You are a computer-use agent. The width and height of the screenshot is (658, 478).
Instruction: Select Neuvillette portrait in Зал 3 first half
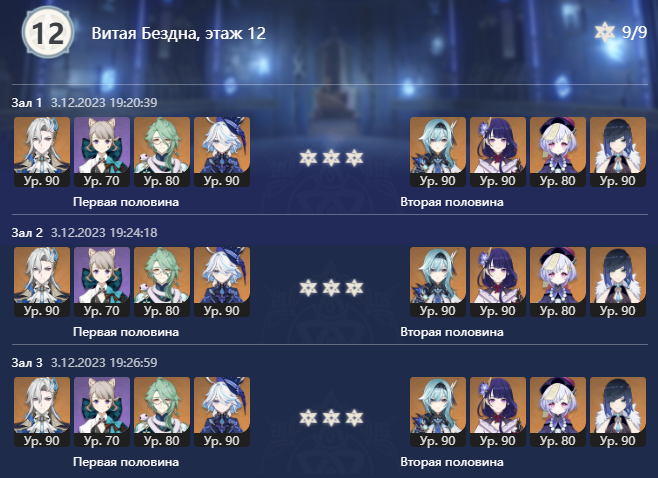42,412
